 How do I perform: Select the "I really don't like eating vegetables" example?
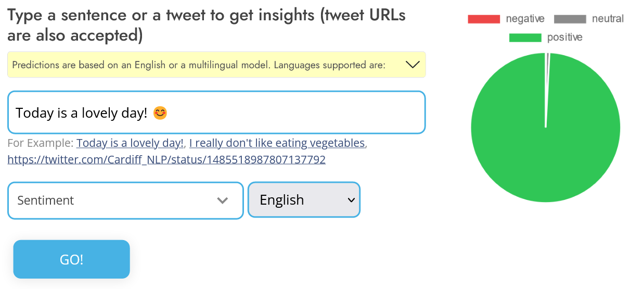point(277,143)
